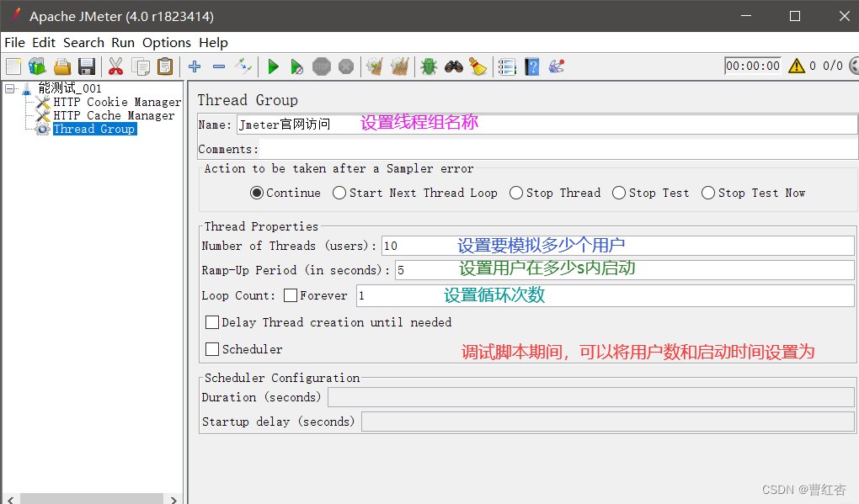Open the Options menu
Screen dimensions: 859x504
coord(167,43)
